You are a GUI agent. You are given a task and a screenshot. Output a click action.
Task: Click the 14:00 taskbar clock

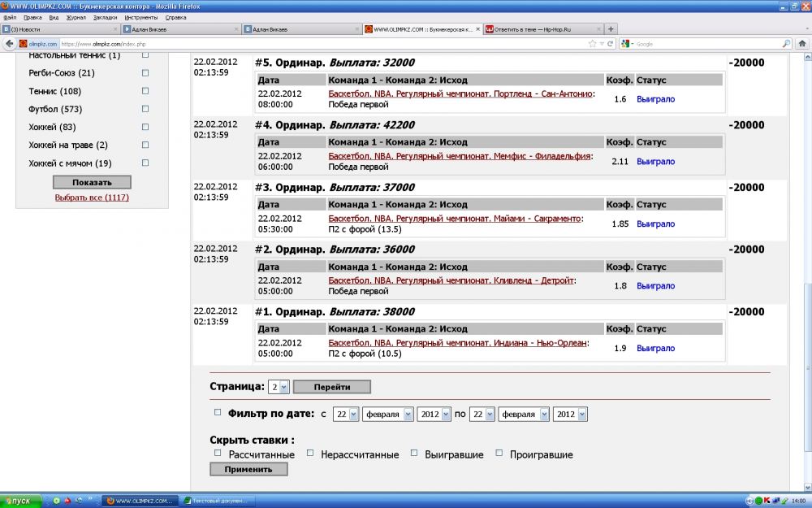coord(798,501)
